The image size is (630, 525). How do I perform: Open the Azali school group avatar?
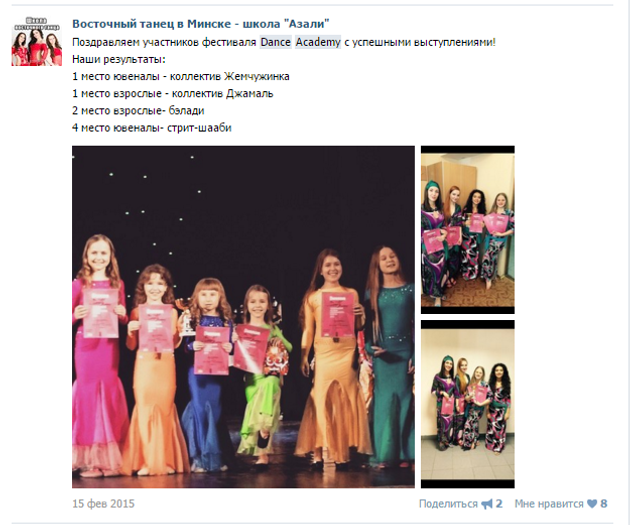[37, 41]
